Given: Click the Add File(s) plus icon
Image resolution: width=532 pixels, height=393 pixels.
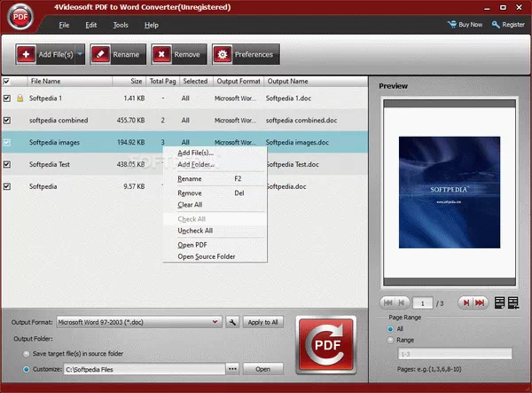Looking at the screenshot, I should 26,54.
